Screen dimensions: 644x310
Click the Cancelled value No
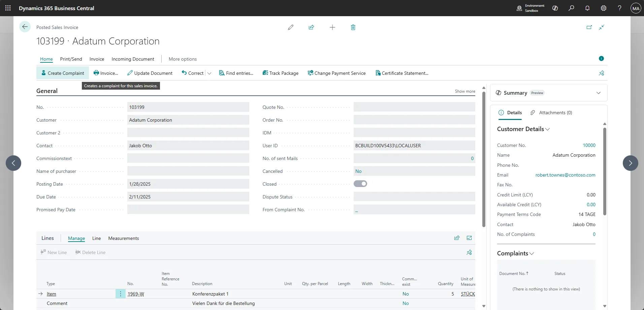pyautogui.click(x=358, y=171)
